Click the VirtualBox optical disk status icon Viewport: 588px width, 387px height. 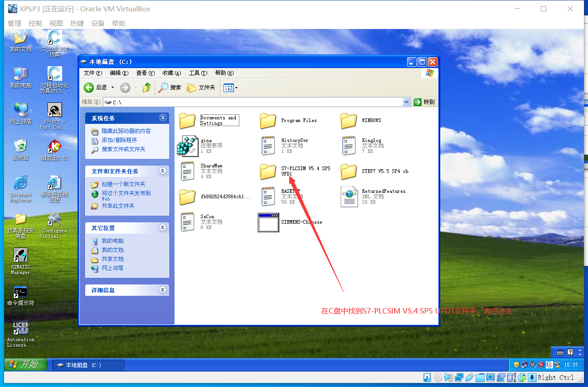click(438, 377)
